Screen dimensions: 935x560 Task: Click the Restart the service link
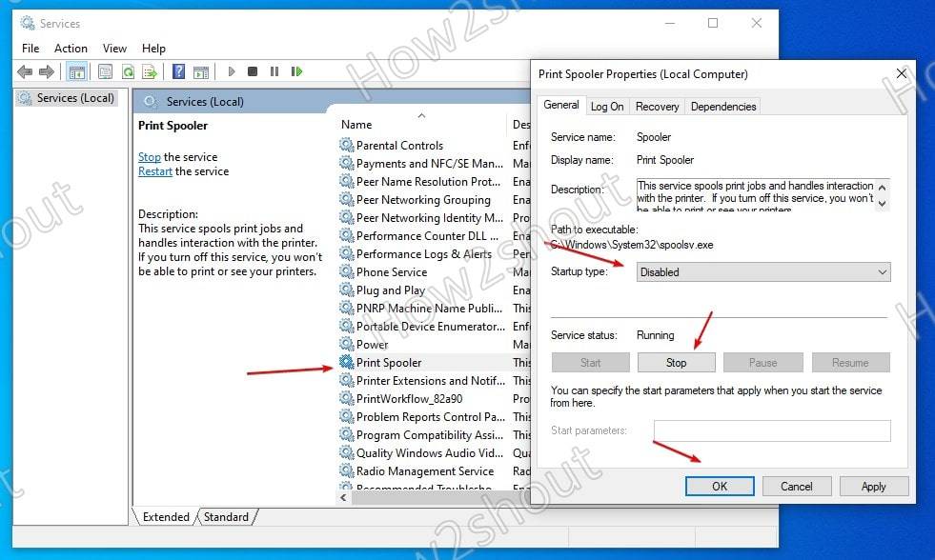pos(155,171)
